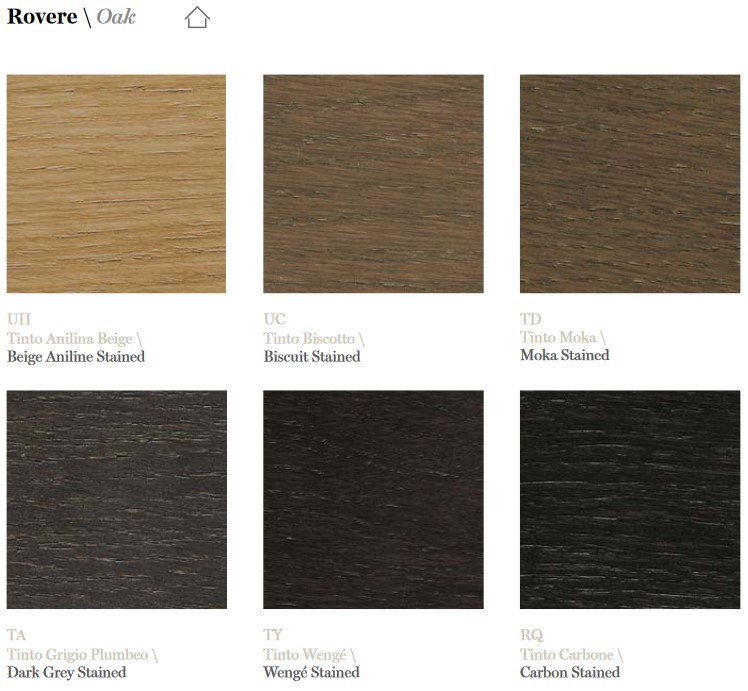This screenshot has width=748, height=691.
Task: Click the 'Carbon Stained' text label
Action: (570, 673)
